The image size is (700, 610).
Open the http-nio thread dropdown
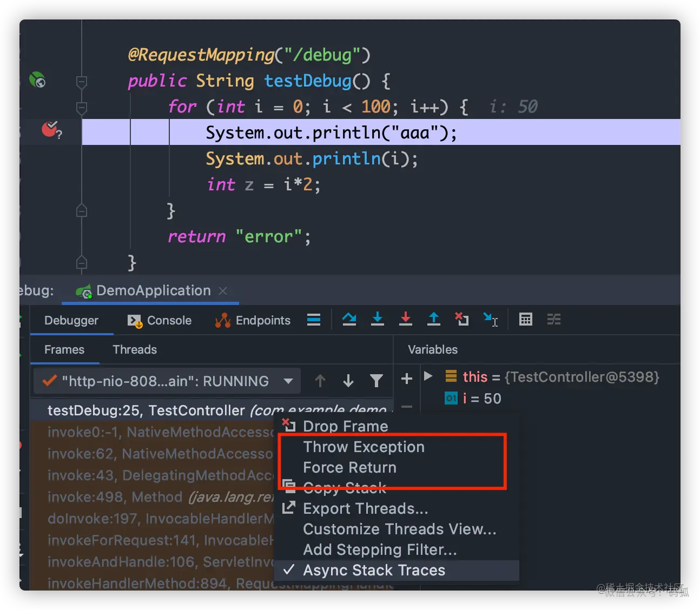(167, 381)
